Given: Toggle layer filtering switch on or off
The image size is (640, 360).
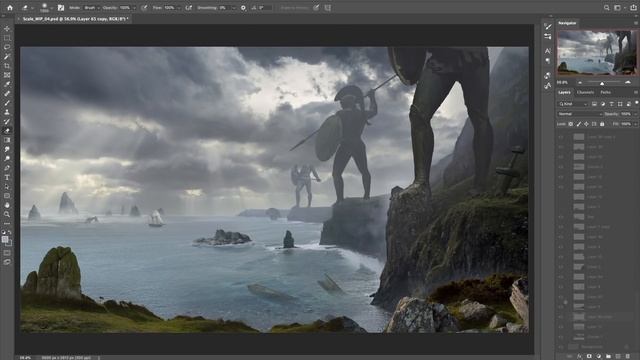Looking at the screenshot, I should [636, 103].
